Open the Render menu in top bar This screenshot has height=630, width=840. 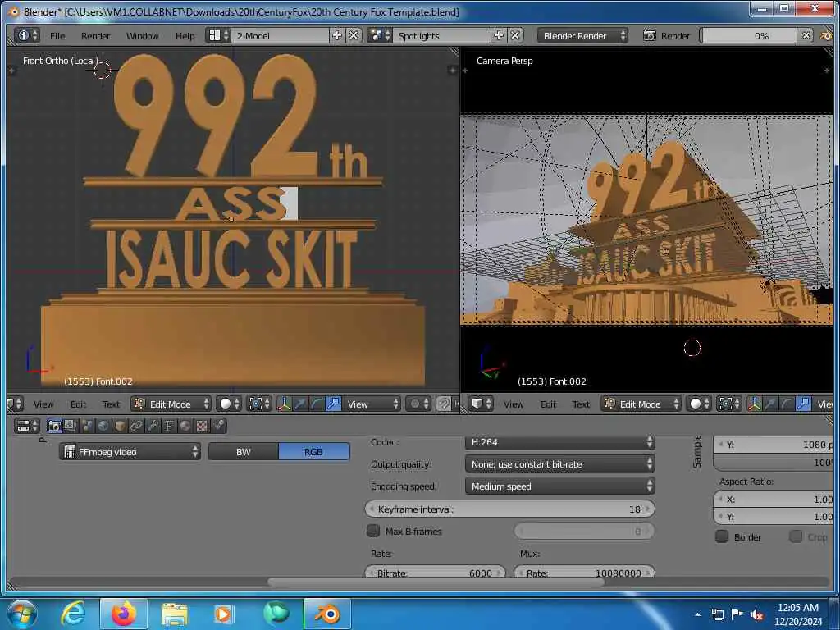click(95, 36)
